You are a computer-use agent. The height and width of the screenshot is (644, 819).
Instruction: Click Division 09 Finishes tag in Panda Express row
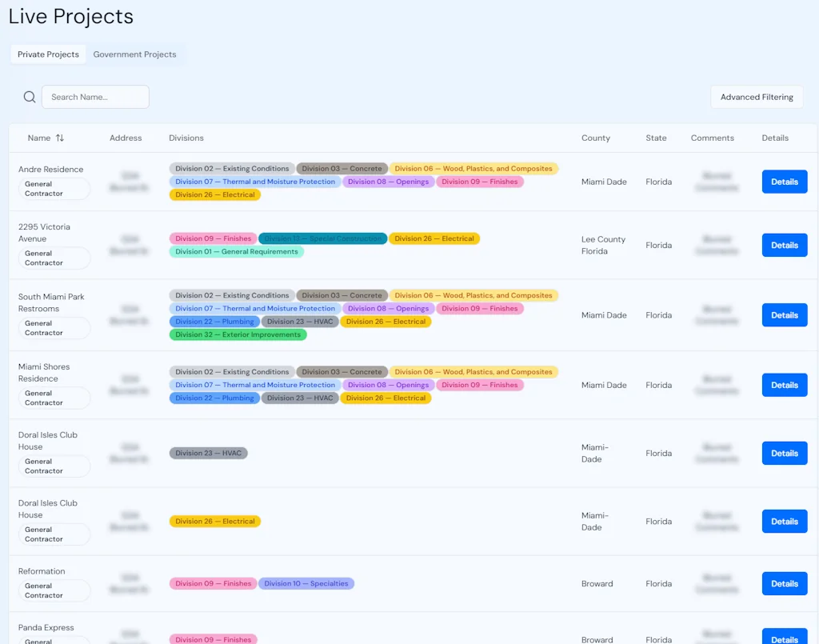pos(212,639)
